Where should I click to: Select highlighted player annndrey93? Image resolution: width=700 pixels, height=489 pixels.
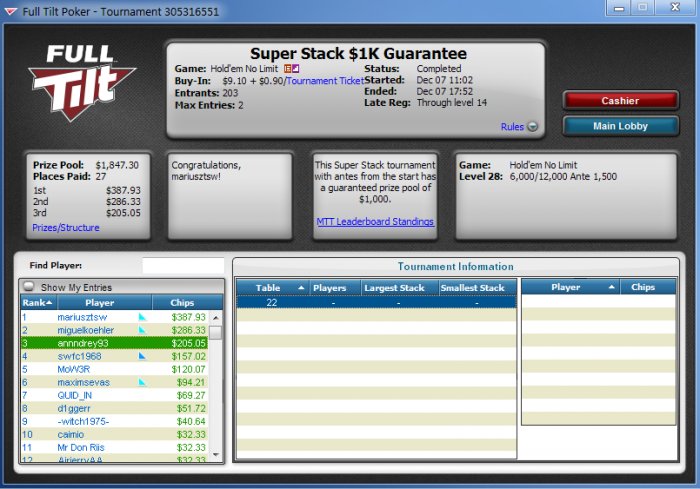tap(114, 343)
